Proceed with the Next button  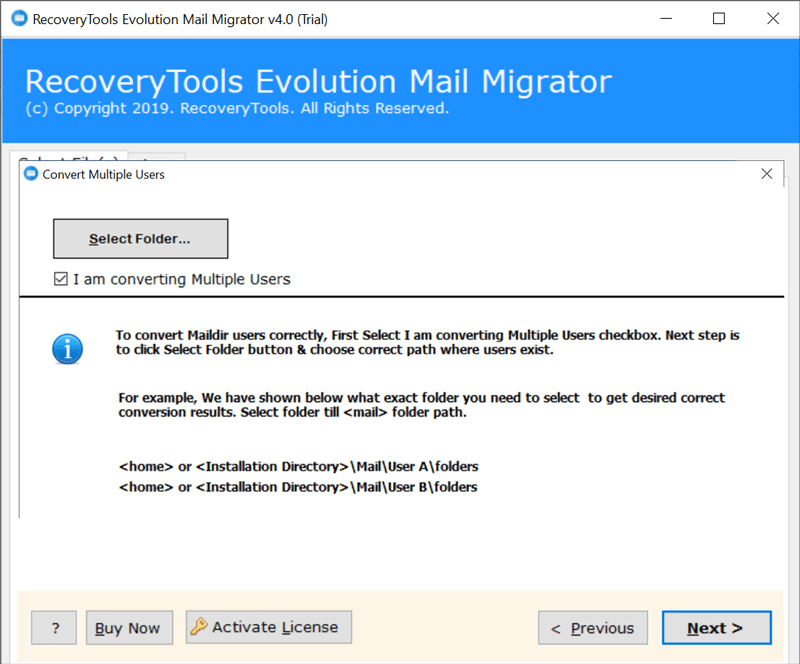pyautogui.click(x=717, y=628)
